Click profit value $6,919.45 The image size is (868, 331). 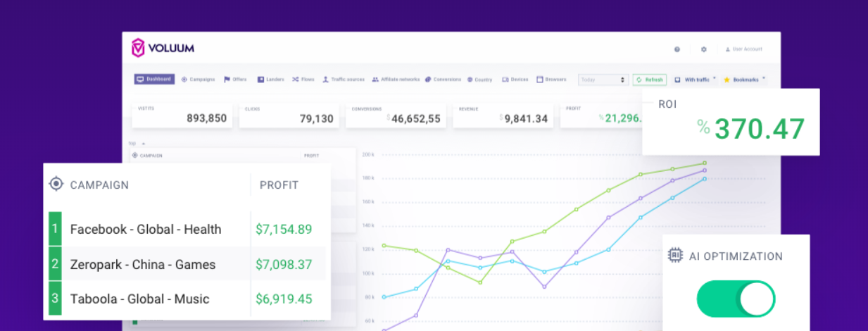[284, 299]
